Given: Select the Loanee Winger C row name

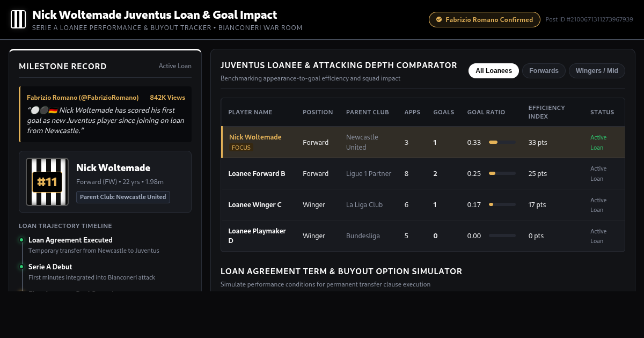Looking at the screenshot, I should point(255,204).
